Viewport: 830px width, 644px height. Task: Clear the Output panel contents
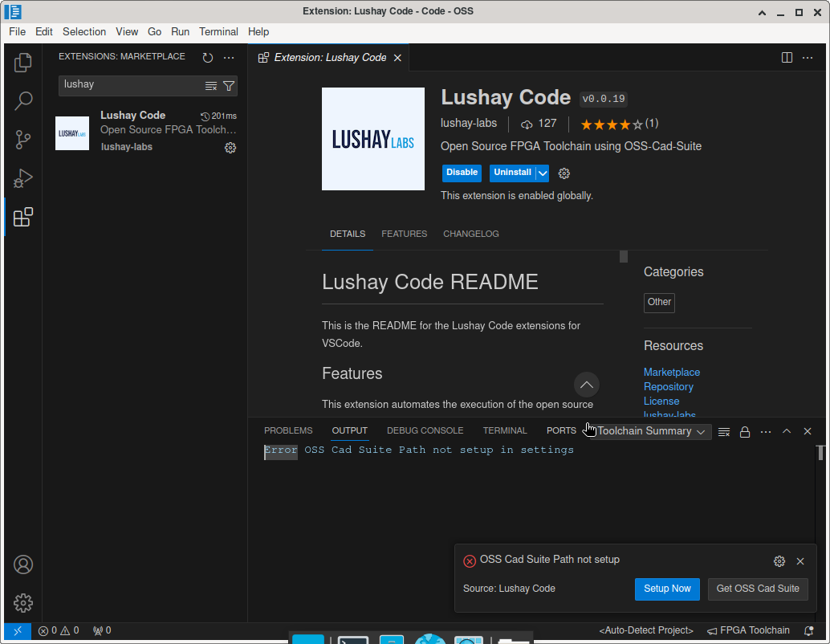click(x=723, y=431)
